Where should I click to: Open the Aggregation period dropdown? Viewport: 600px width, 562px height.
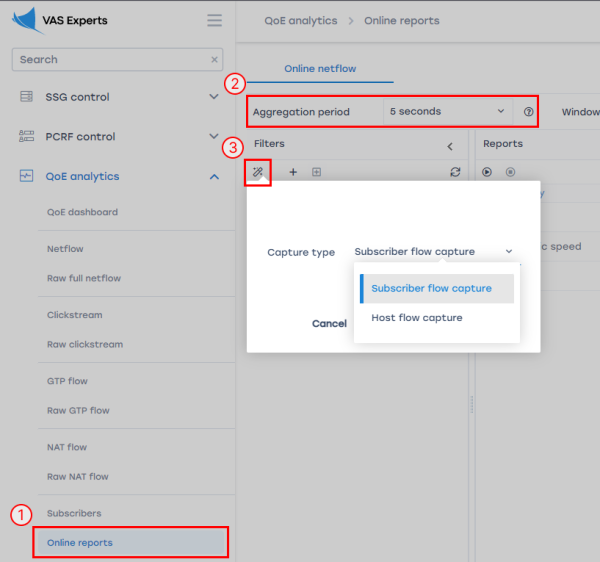(447, 112)
